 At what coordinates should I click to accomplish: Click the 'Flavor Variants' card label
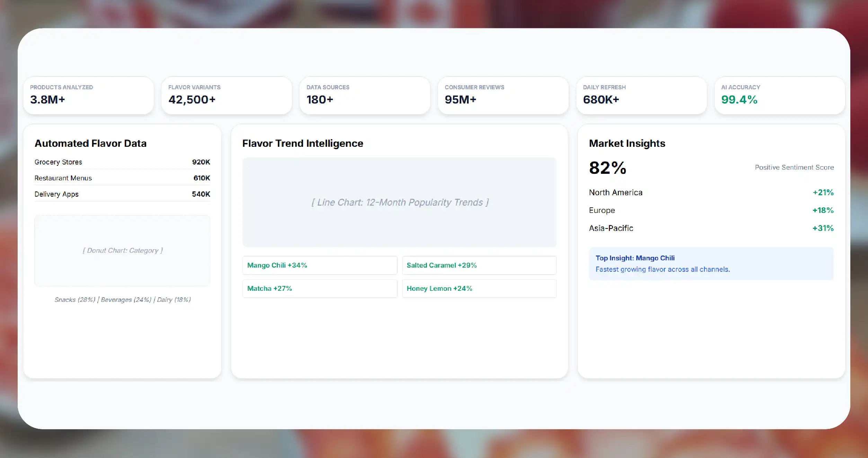[194, 87]
